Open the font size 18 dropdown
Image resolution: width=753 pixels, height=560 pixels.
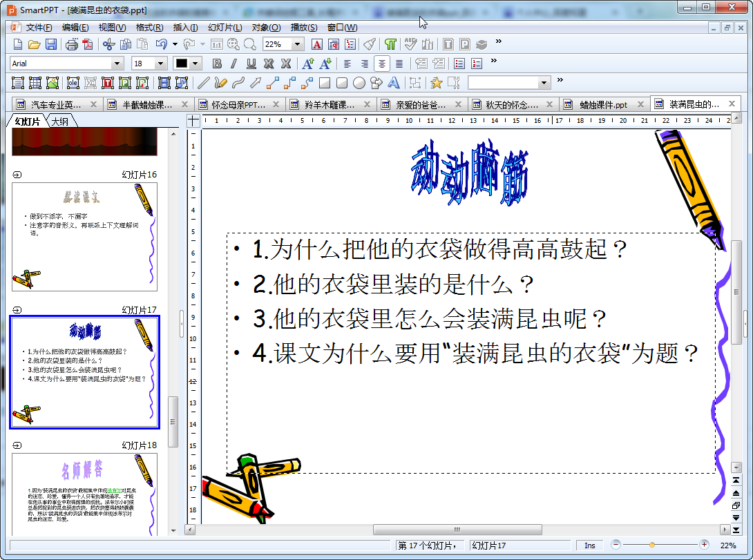coord(160,64)
